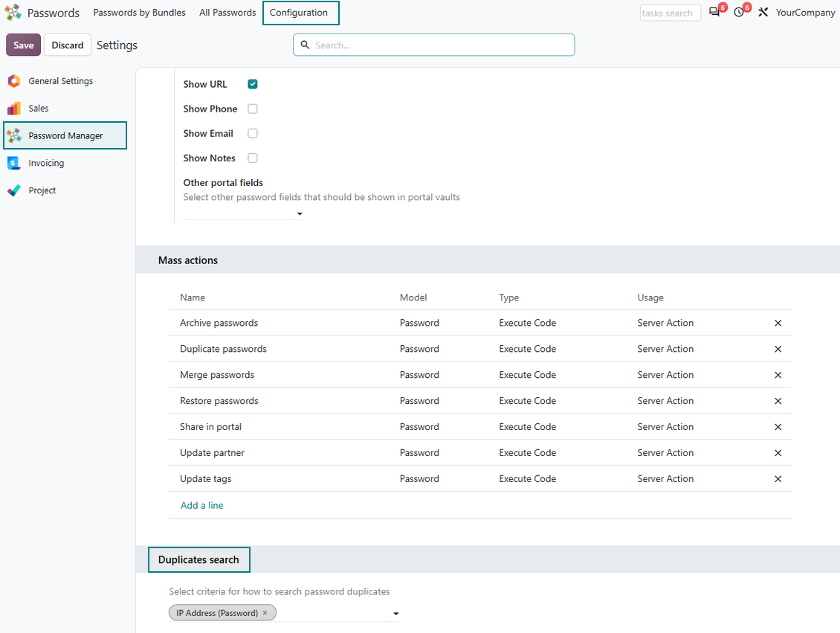Delete the Share in portal row
Screen dimensions: 840x633
click(778, 427)
